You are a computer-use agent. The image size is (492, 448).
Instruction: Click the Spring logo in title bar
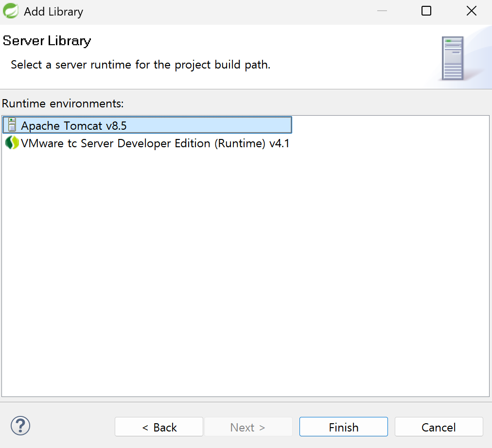[x=11, y=11]
